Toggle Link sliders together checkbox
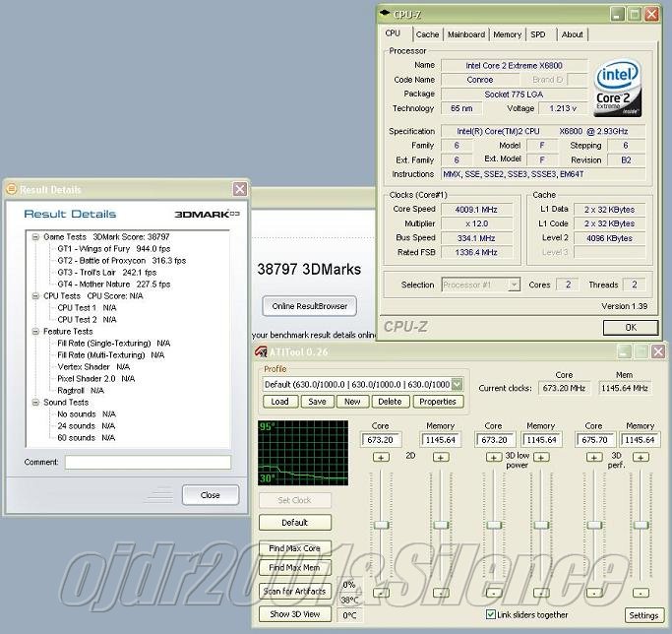Screen dimensions: 672x634 point(491,614)
